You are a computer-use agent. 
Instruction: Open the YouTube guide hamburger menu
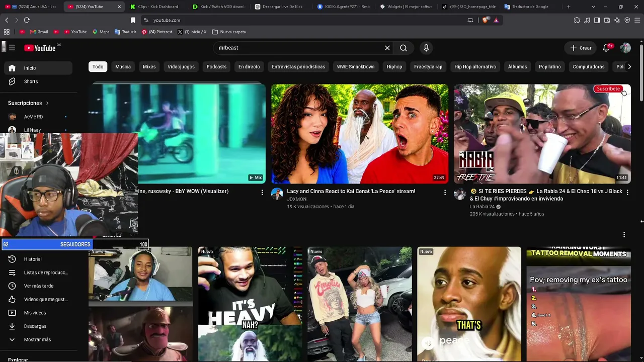point(12,48)
